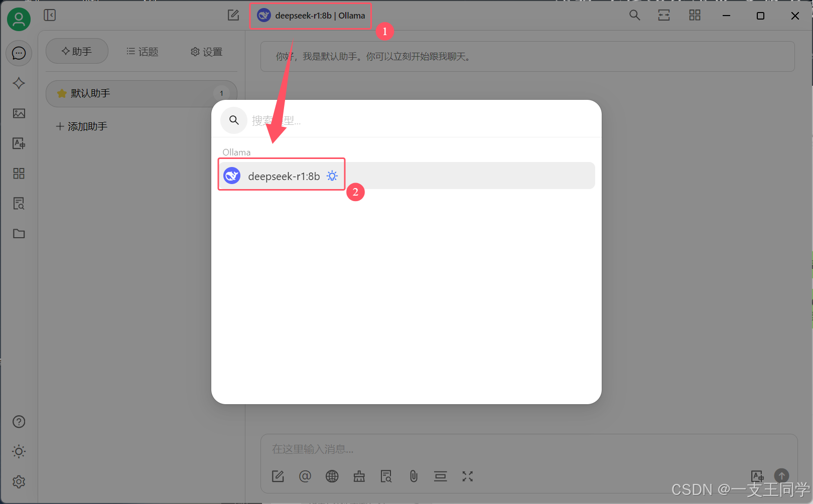The image size is (813, 504).
Task: Click the default assistant greeting banner
Action: coord(527,57)
